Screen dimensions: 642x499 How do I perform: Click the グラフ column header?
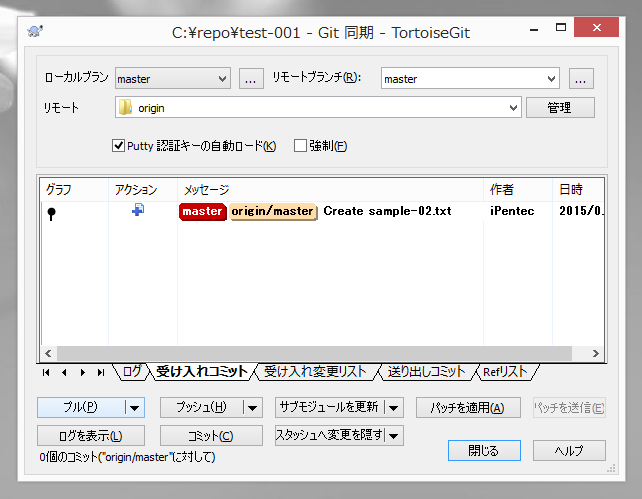(x=75, y=190)
